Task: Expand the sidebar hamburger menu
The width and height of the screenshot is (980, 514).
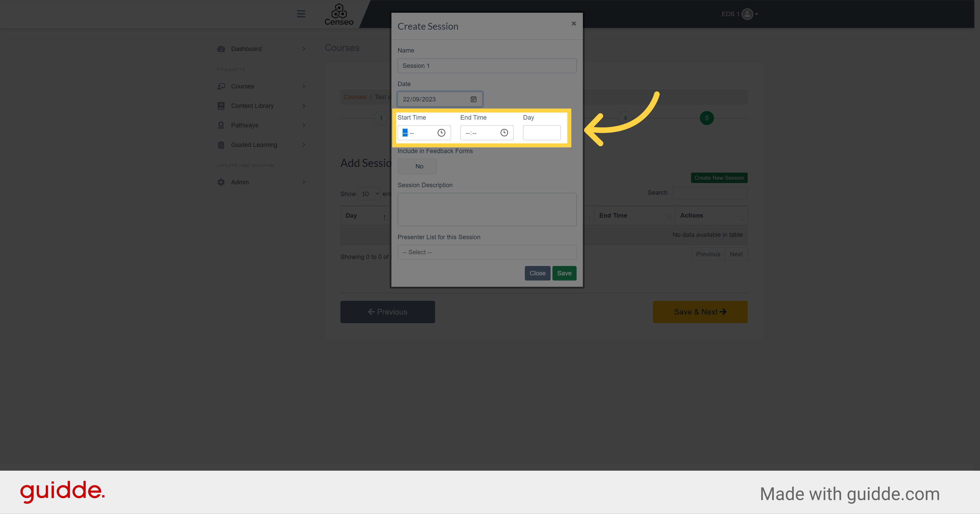Action: pyautogui.click(x=301, y=14)
